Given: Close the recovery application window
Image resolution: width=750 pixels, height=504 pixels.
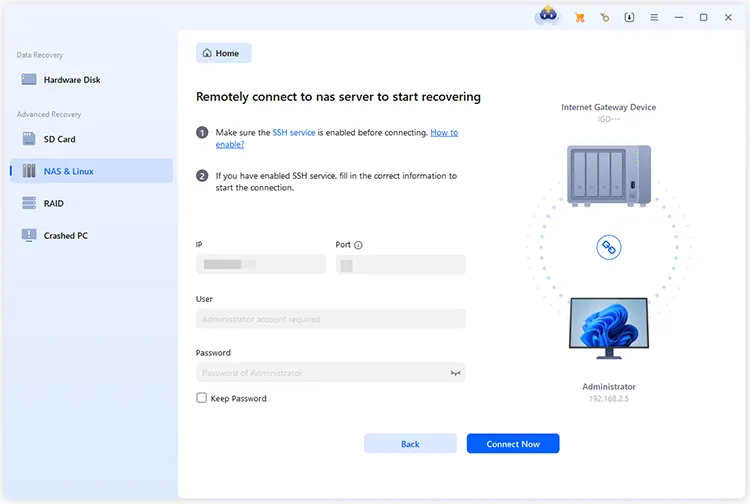Looking at the screenshot, I should tap(728, 17).
